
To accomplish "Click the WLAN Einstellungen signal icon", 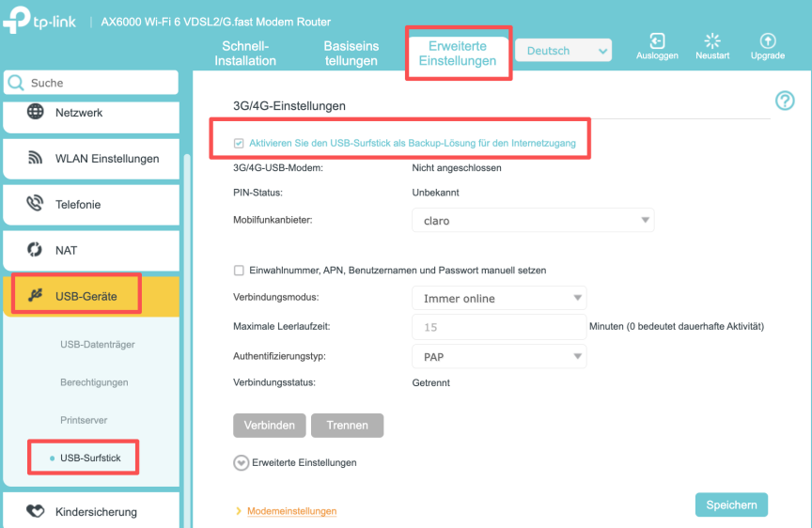I will coord(35,158).
